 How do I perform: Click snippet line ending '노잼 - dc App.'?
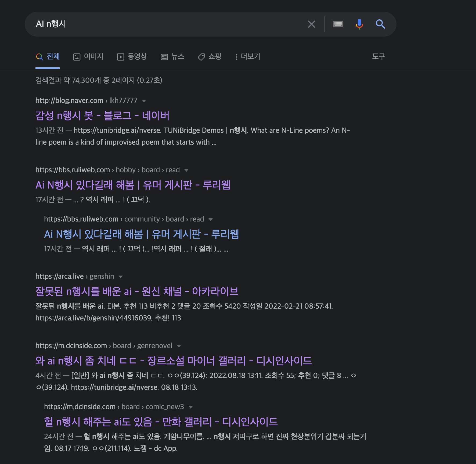111,448
